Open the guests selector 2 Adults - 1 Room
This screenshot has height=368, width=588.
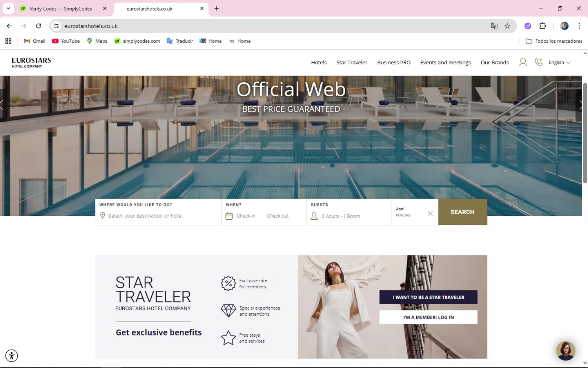click(341, 216)
